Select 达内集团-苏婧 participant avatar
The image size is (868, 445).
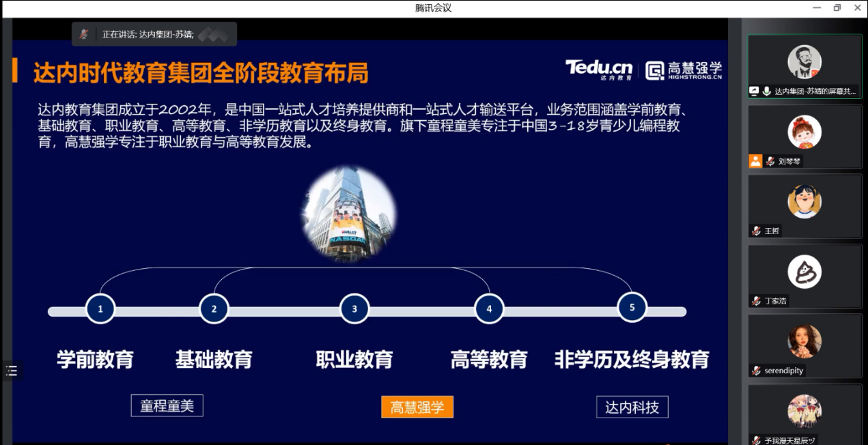point(804,62)
